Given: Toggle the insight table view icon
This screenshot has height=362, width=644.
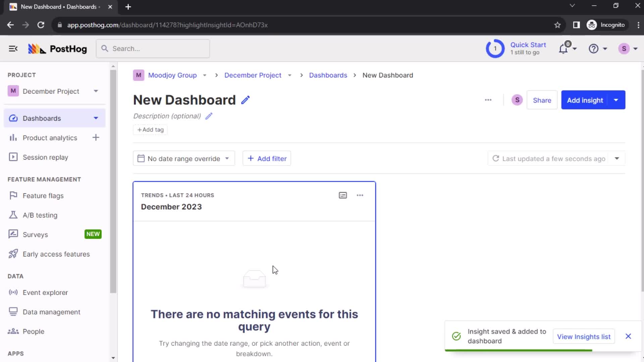Looking at the screenshot, I should point(343,195).
